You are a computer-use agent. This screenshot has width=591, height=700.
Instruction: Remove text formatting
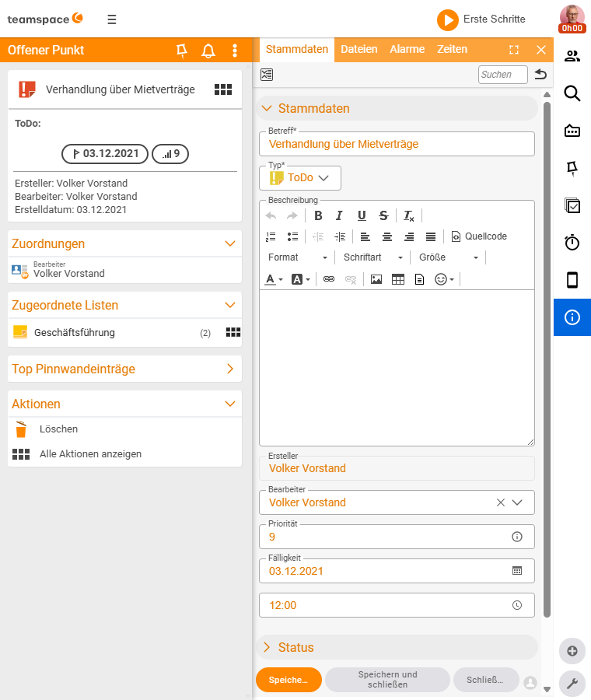point(408,215)
